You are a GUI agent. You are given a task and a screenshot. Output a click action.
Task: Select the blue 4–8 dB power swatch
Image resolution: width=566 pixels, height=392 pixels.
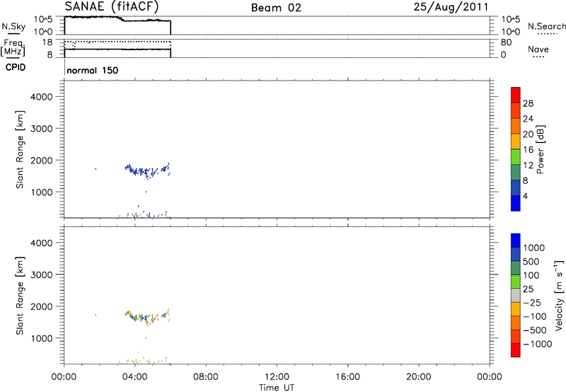[x=516, y=188]
